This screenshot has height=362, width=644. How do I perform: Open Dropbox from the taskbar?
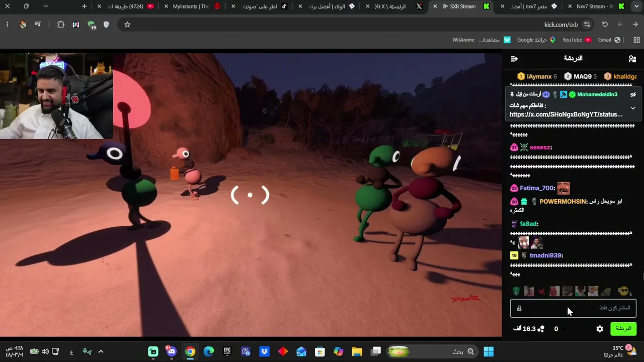[264, 352]
